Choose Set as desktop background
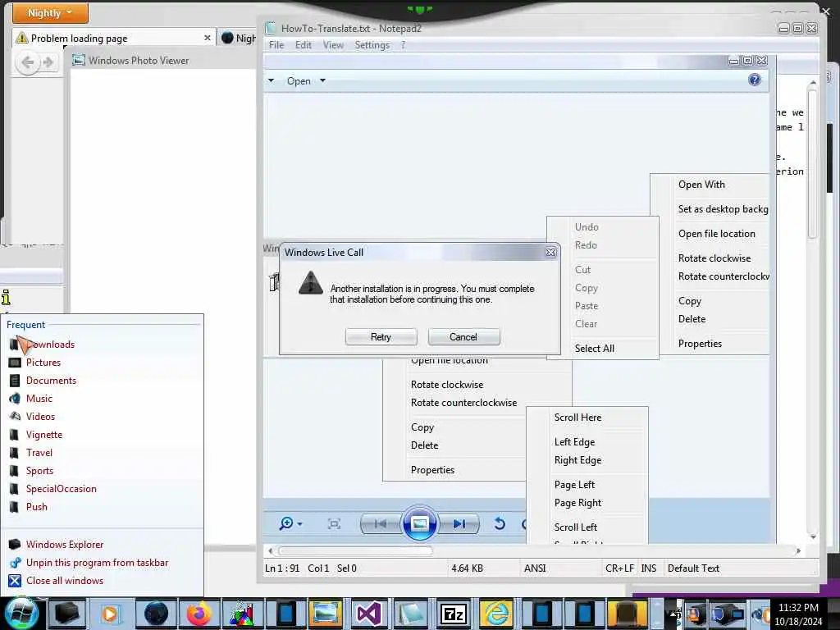The image size is (840, 630). (x=723, y=209)
